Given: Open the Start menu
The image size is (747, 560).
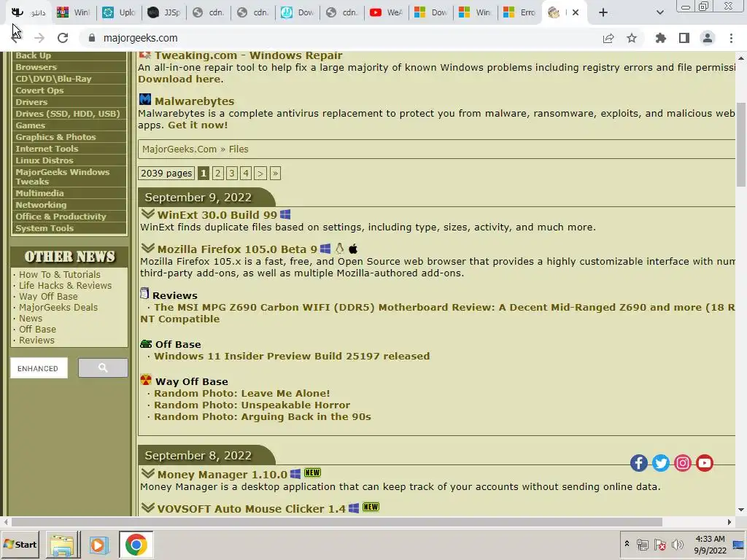Looking at the screenshot, I should click(20, 544).
